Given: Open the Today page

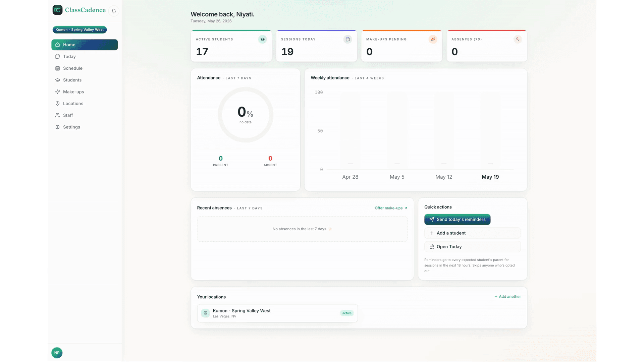Looking at the screenshot, I should pyautogui.click(x=85, y=56).
